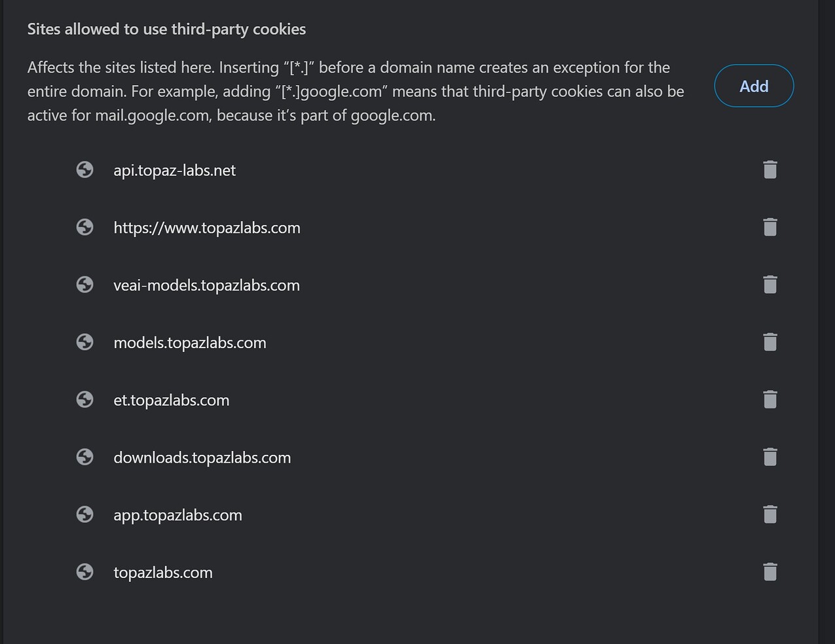This screenshot has height=644, width=835.
Task: Click the globe icon for veai-models.topazlabs.com
Action: (x=84, y=285)
